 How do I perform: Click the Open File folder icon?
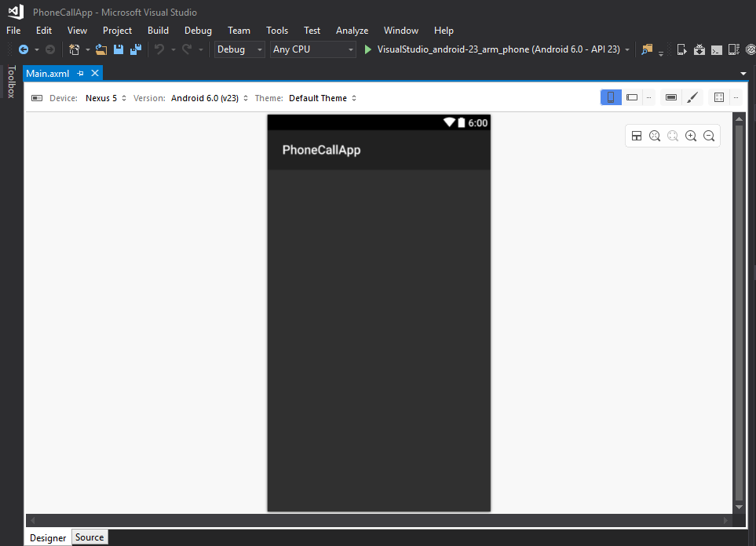pos(101,49)
